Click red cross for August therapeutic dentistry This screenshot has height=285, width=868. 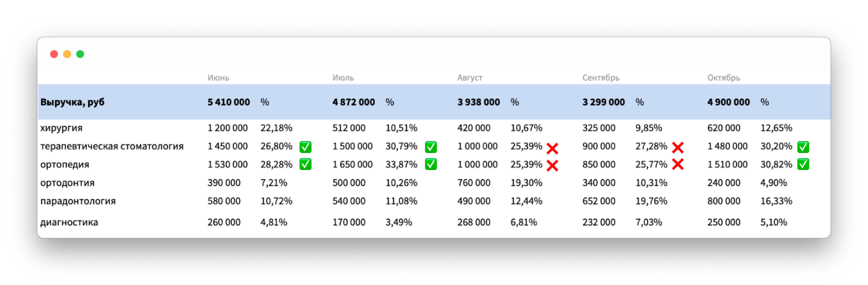click(x=552, y=148)
